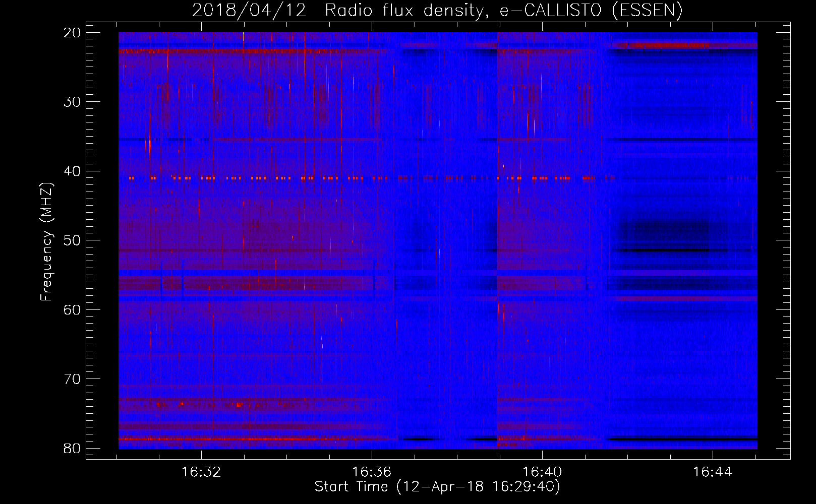Click the 'Frequency (MHZ)' axis label
The width and height of the screenshot is (816, 504).
tap(46, 241)
